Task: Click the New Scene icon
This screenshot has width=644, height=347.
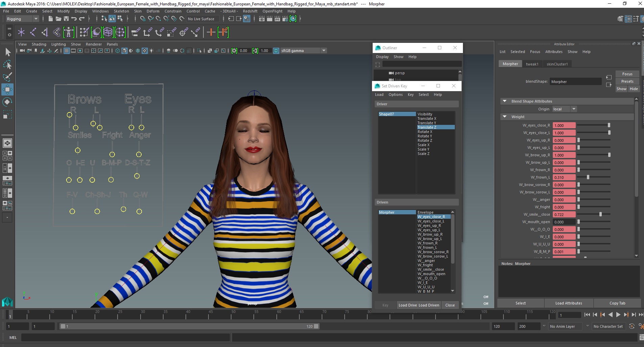Action: coord(51,19)
